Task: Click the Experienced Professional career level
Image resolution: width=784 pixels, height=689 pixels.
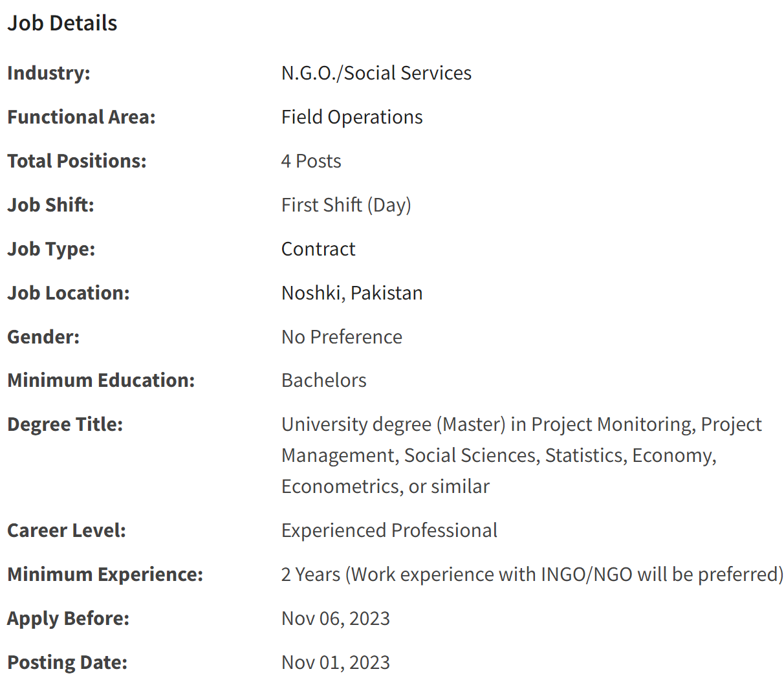Action: pos(389,530)
